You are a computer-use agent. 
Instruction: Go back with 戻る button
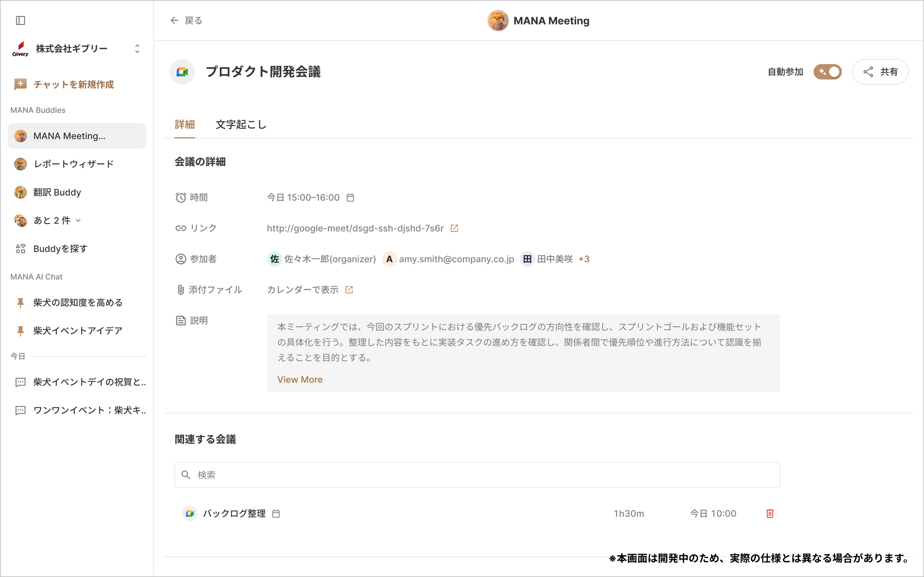(186, 21)
